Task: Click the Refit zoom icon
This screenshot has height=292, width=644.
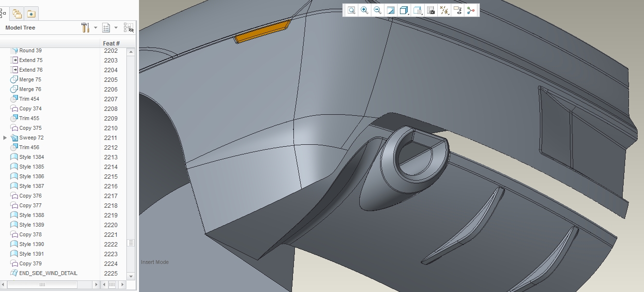Action: [351, 10]
